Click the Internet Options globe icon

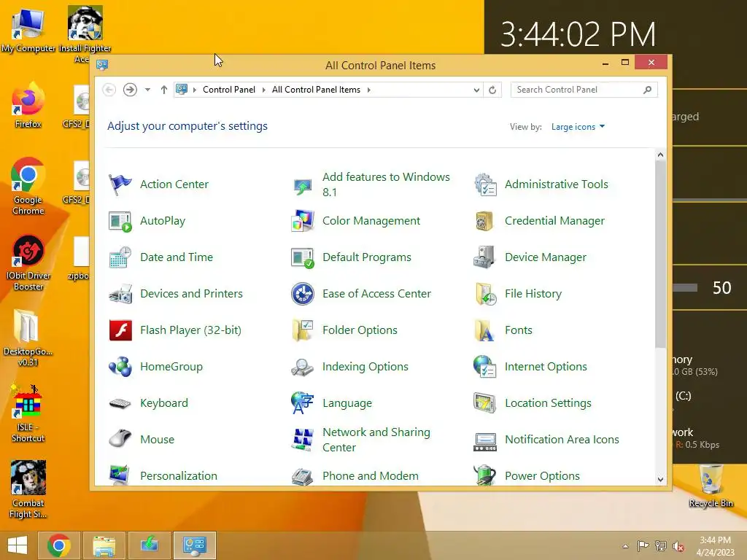(485, 367)
